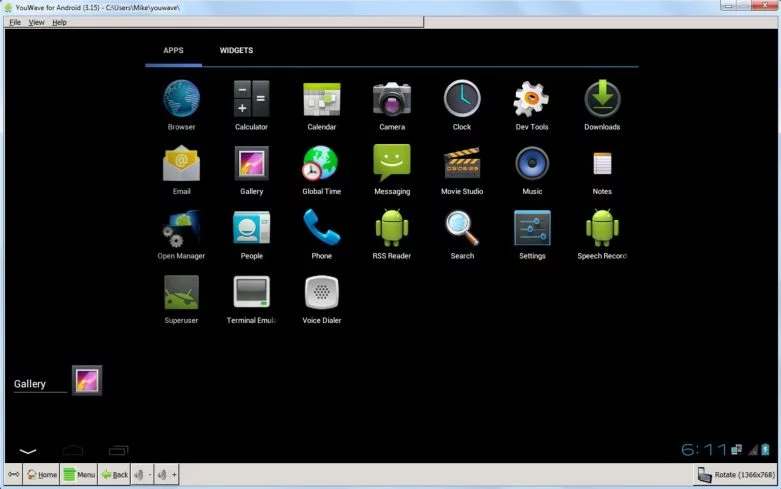
Task: Open the Phone app
Action: [x=322, y=234]
